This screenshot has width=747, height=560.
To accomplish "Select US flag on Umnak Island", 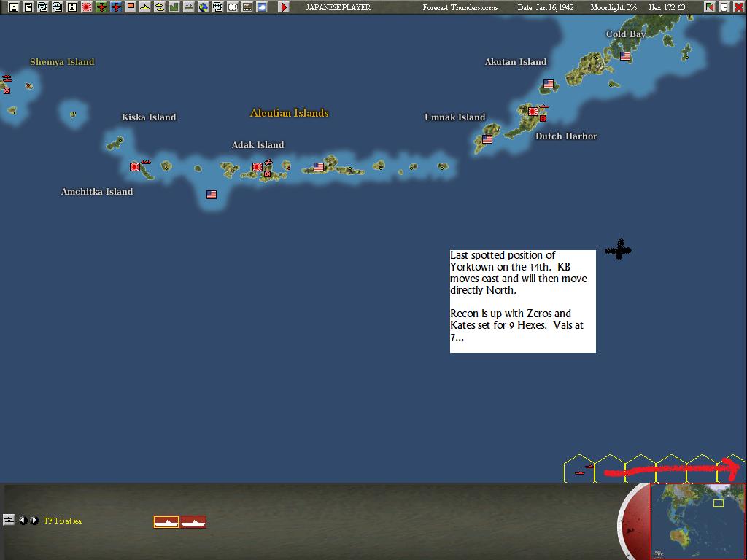I will [x=487, y=139].
